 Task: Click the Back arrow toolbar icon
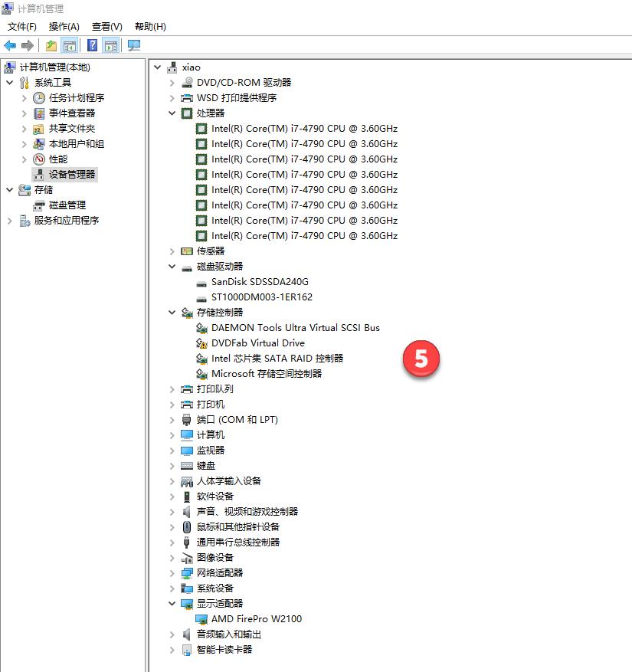(10, 45)
